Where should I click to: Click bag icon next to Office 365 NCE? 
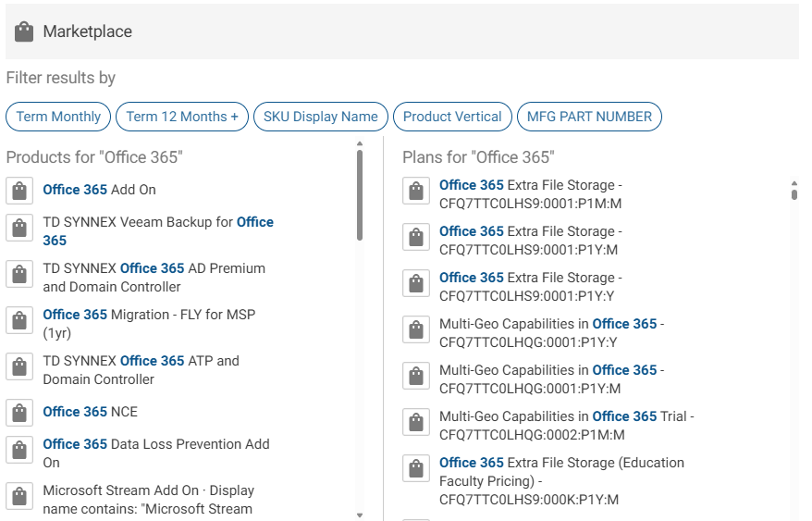[x=19, y=413]
